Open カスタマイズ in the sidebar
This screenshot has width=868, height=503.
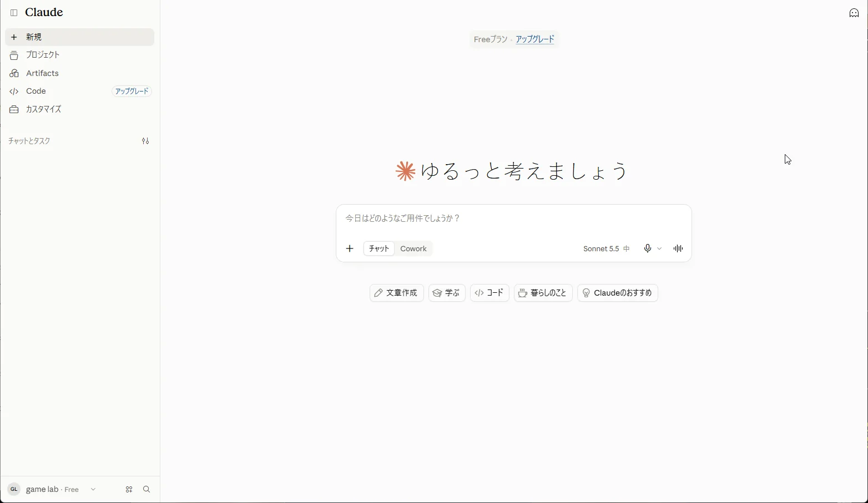point(79,109)
